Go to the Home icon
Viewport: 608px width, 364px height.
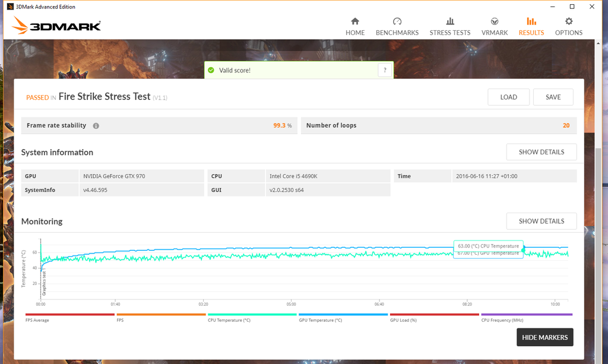click(355, 21)
